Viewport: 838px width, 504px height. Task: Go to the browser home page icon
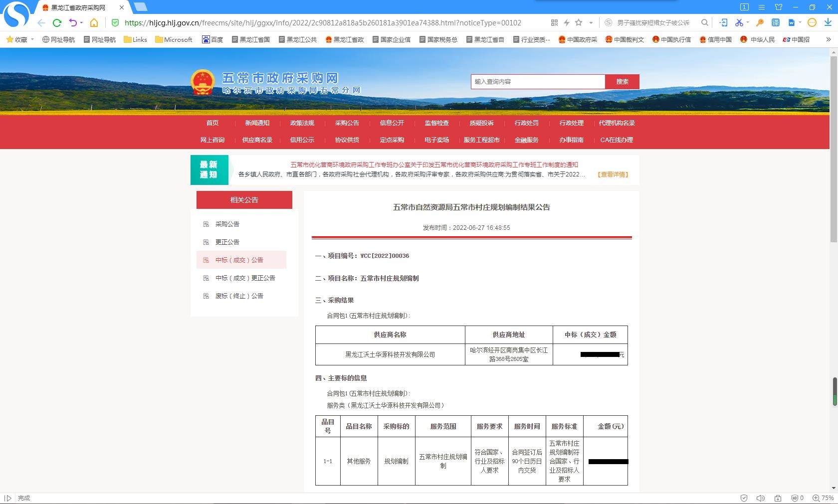click(94, 22)
